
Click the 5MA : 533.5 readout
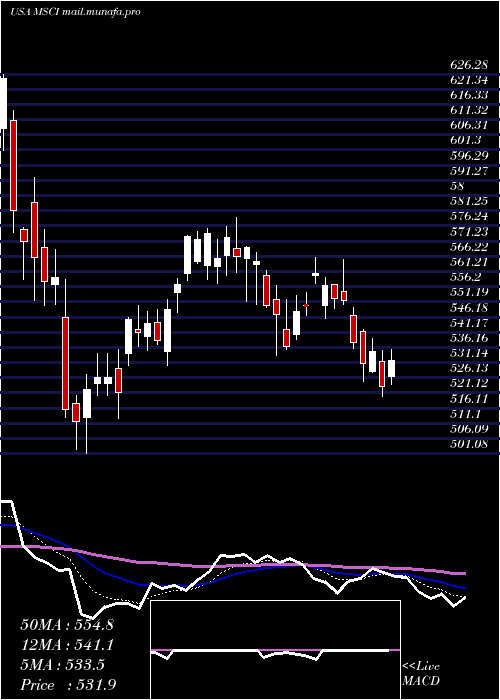(62, 665)
